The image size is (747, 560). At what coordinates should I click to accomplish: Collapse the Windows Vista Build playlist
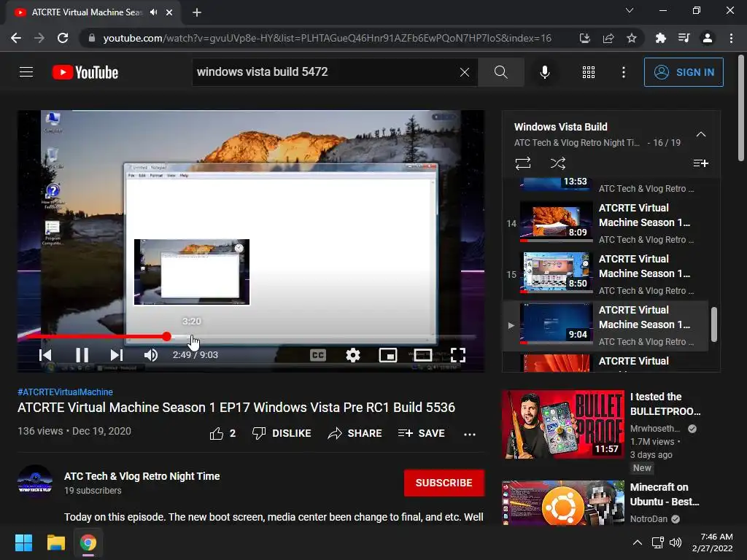pos(701,134)
